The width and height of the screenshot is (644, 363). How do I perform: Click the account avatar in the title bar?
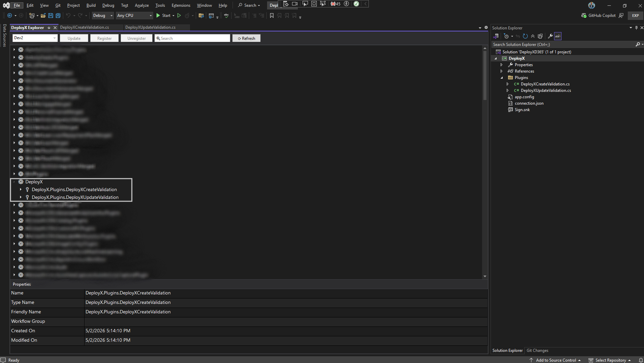pyautogui.click(x=592, y=5)
